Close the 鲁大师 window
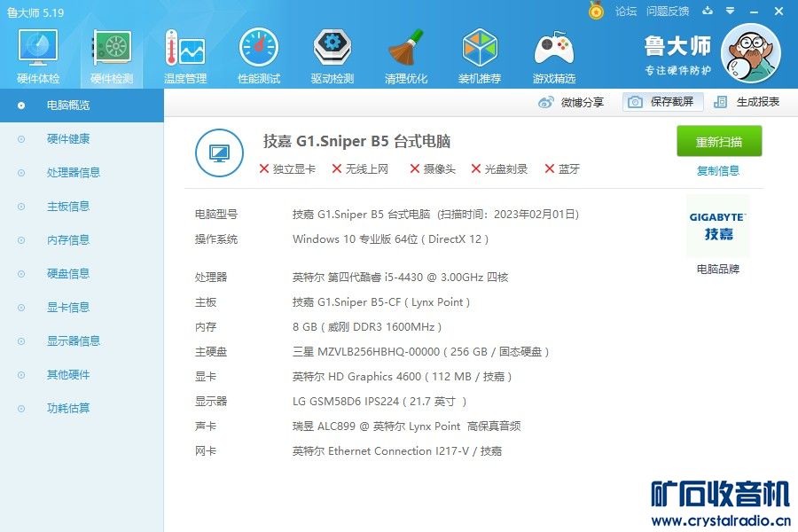The height and width of the screenshot is (532, 798). 778,11
